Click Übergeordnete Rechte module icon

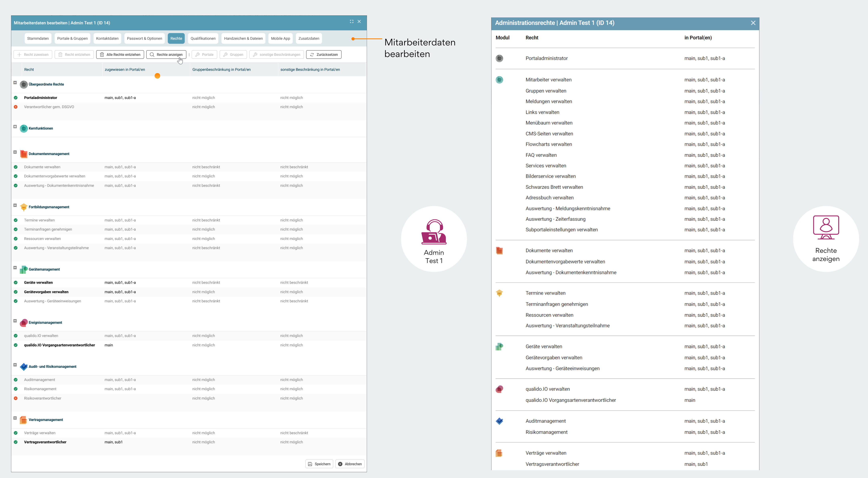(24, 84)
